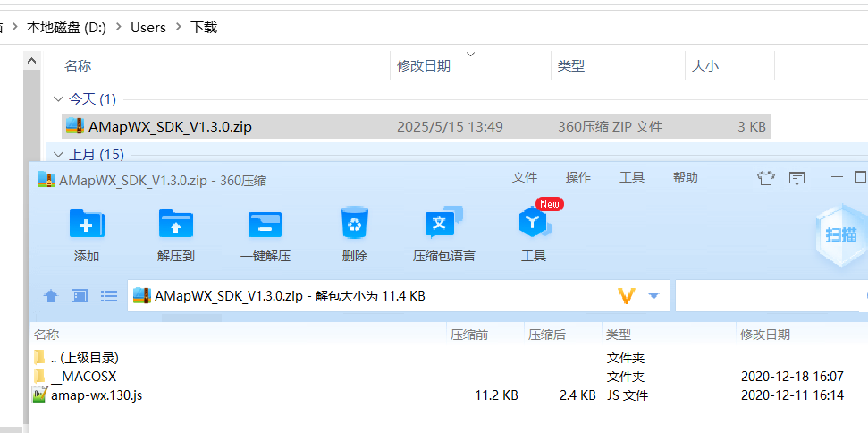Switch to the thumbnail view icon
The image size is (868, 433).
(x=80, y=296)
